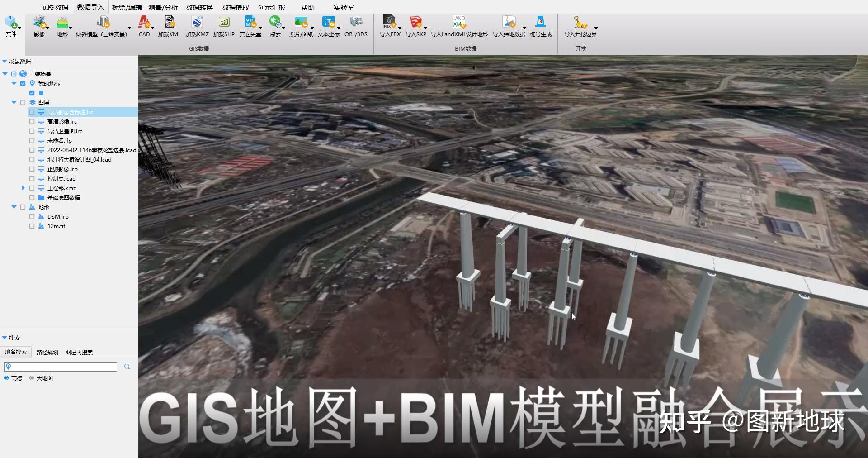Click the blue color swatch under 我的地标
The height and width of the screenshot is (458, 868).
(41, 93)
